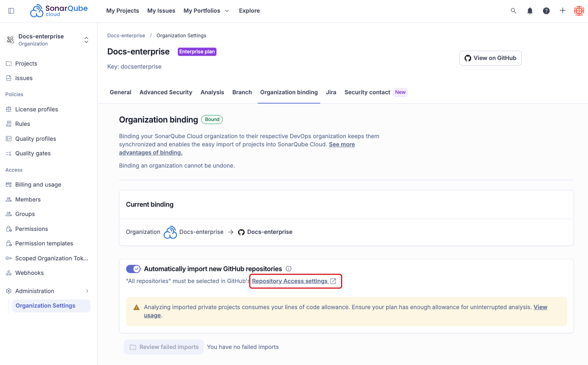Screen dimensions: 588x365
Task: Expand the Administration section chevron
Action: 87,291
